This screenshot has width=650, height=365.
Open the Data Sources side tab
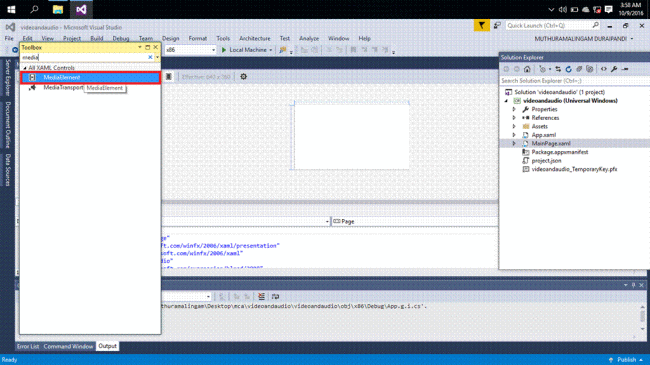pos(8,170)
